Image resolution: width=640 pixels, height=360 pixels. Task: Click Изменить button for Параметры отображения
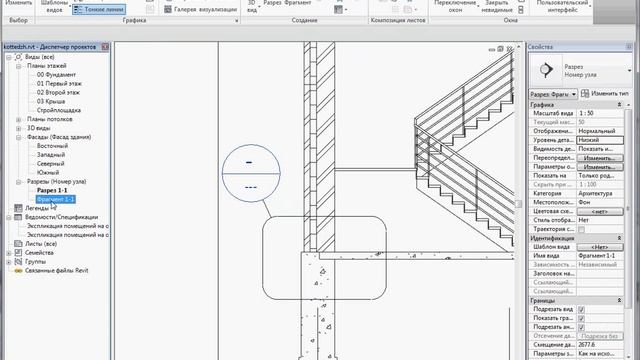pos(600,167)
